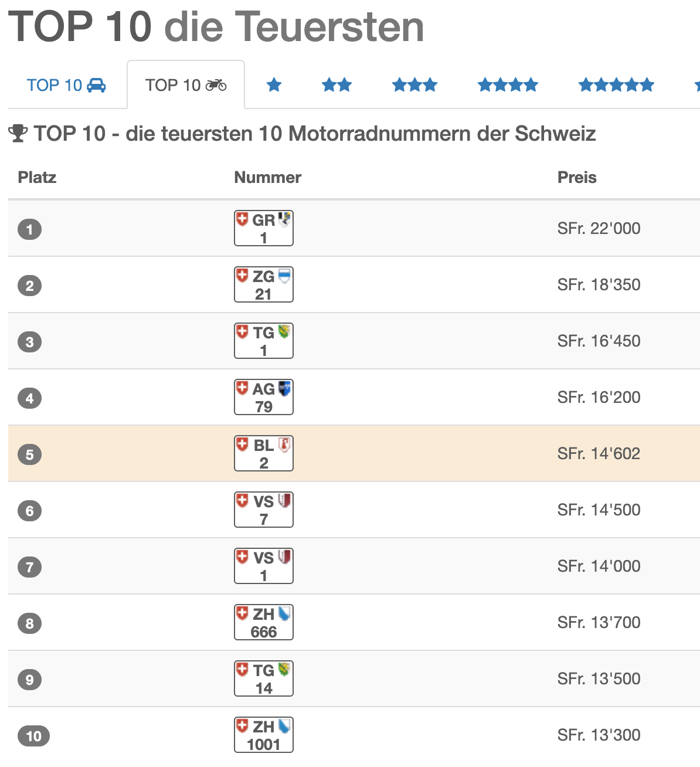Click the trophy icon in heading
Screen dimensions: 700x767
coord(18,134)
